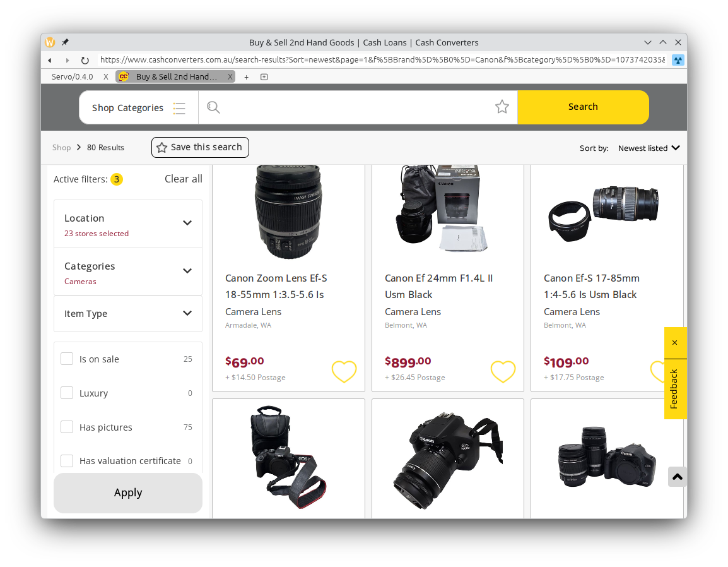
Task: Tick the Has pictures checkbox
Action: pos(67,427)
